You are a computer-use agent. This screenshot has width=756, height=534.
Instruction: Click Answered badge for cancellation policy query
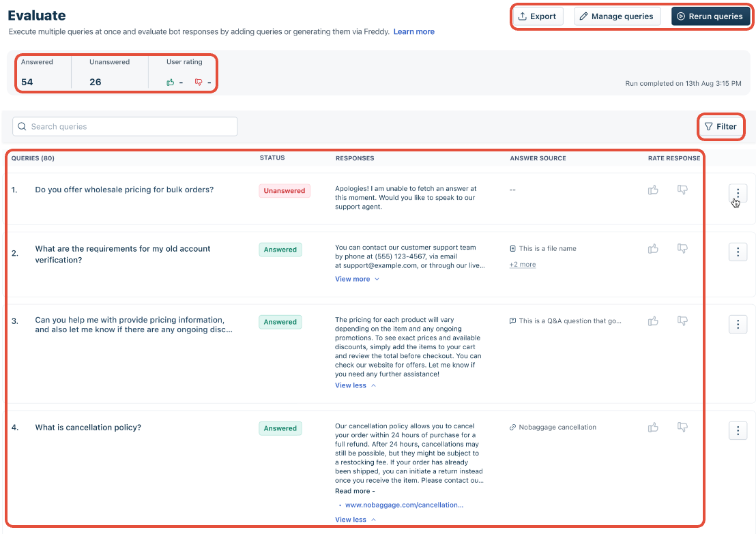pyautogui.click(x=280, y=428)
